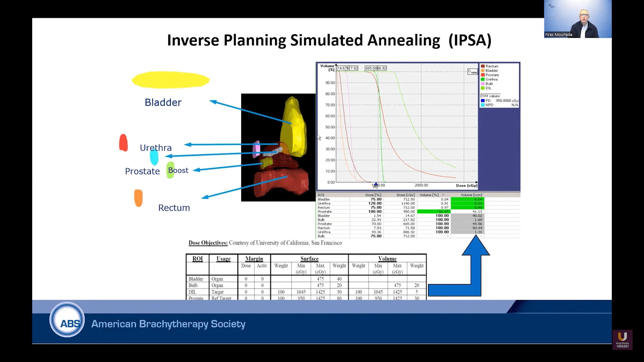644x362 pixels.
Task: Select the Bulb legend color swatch
Action: [x=483, y=84]
